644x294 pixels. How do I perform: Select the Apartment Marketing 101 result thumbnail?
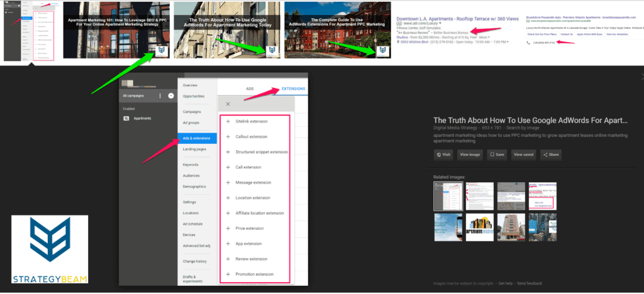click(116, 30)
